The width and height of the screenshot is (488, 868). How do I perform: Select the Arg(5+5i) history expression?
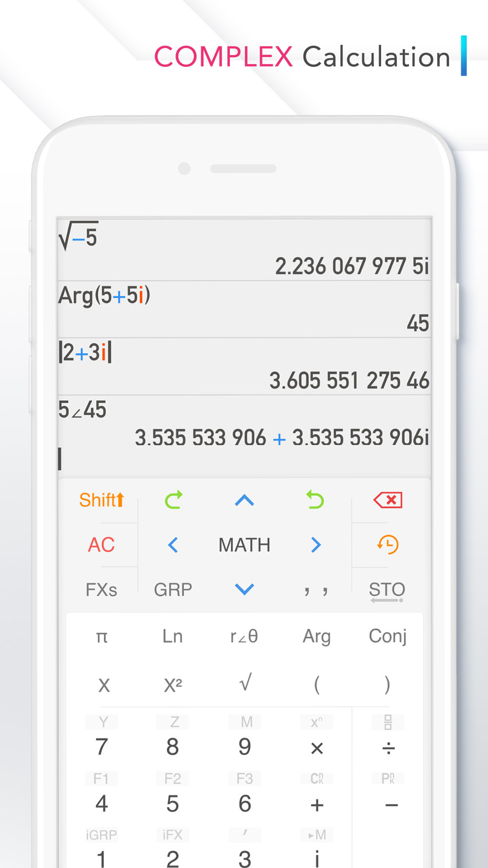pos(104,296)
